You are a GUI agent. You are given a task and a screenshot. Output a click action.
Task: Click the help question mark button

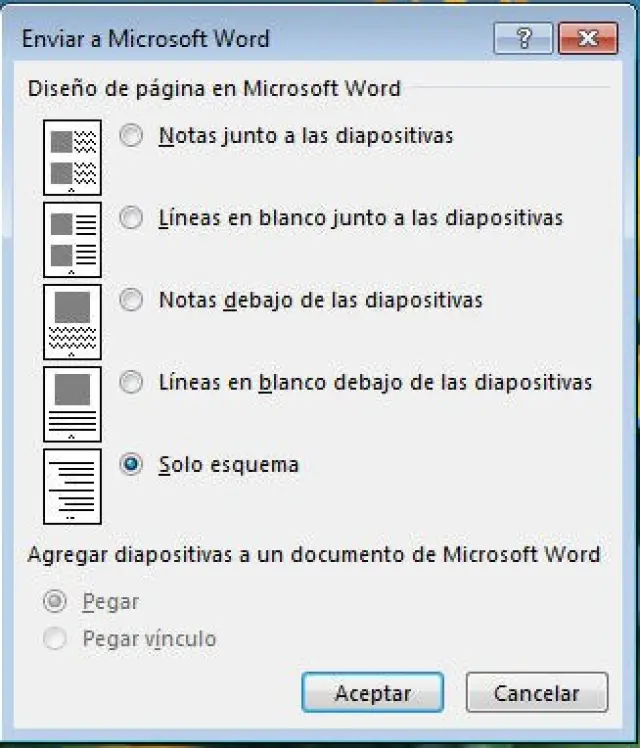(523, 39)
